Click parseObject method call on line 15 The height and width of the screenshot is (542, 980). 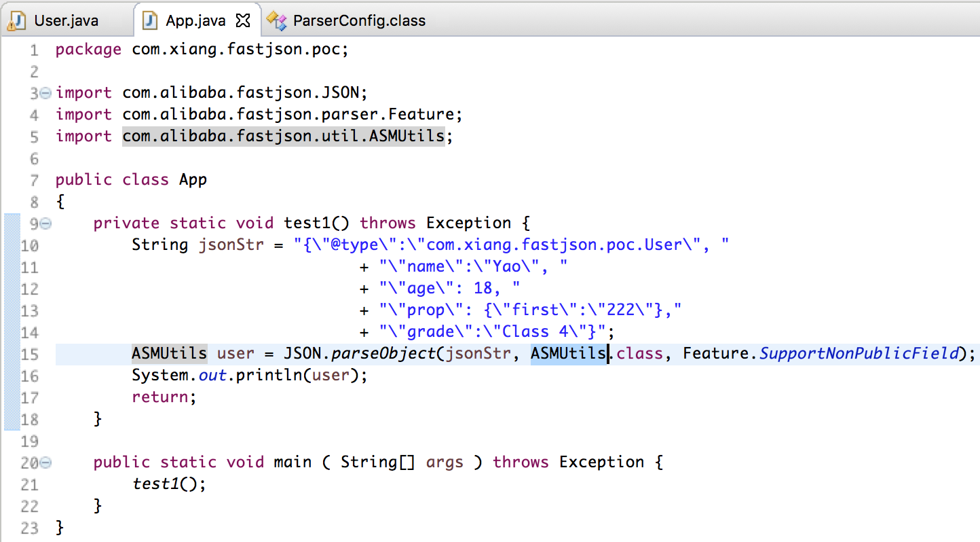[x=383, y=354]
